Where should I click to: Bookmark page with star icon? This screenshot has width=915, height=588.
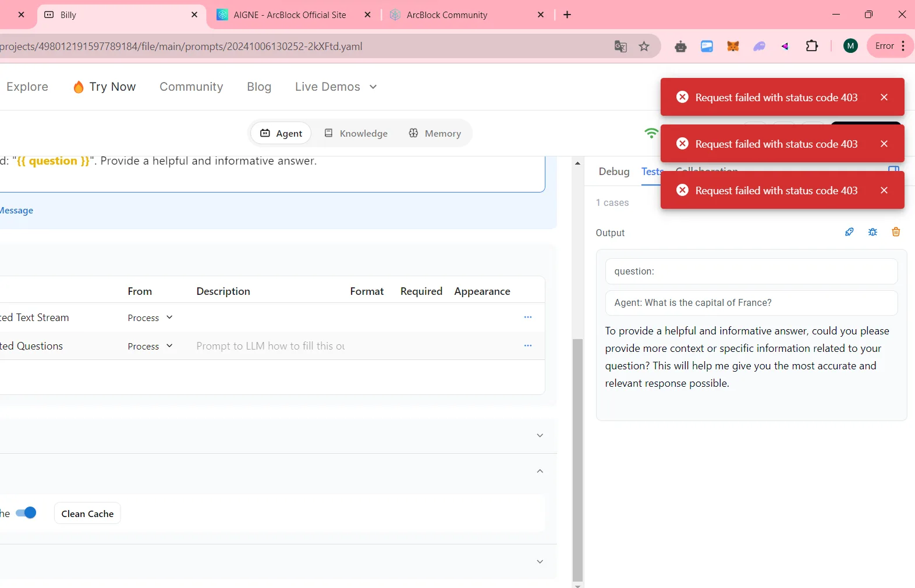644,47
